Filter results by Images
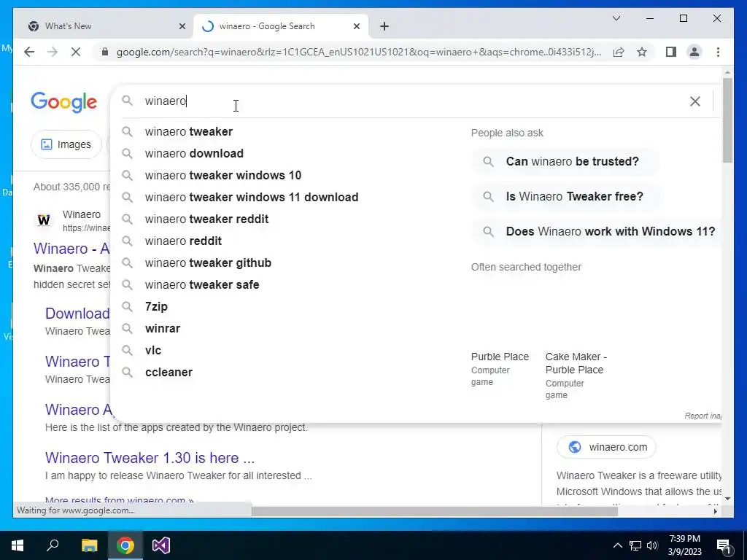Screen dimensions: 747x560 click(66, 144)
